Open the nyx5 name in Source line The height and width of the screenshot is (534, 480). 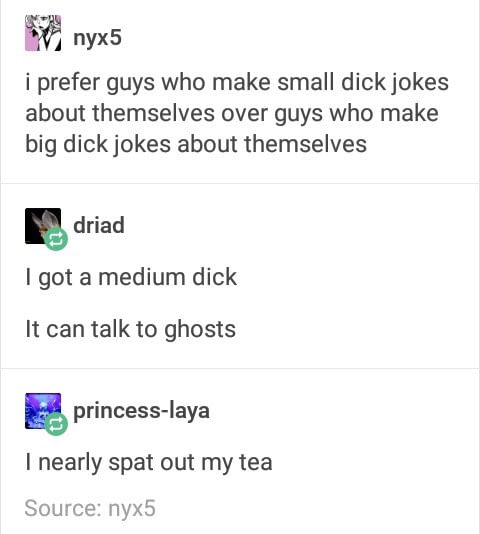tap(132, 509)
